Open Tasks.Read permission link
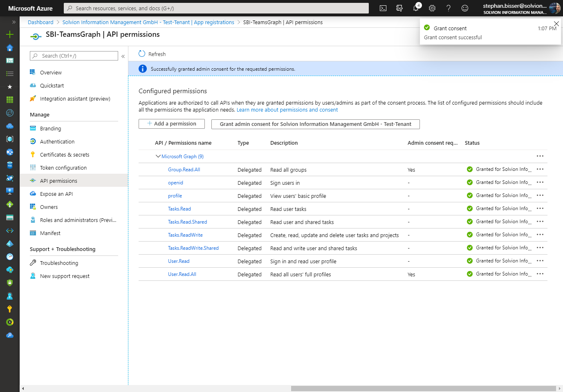 179,209
